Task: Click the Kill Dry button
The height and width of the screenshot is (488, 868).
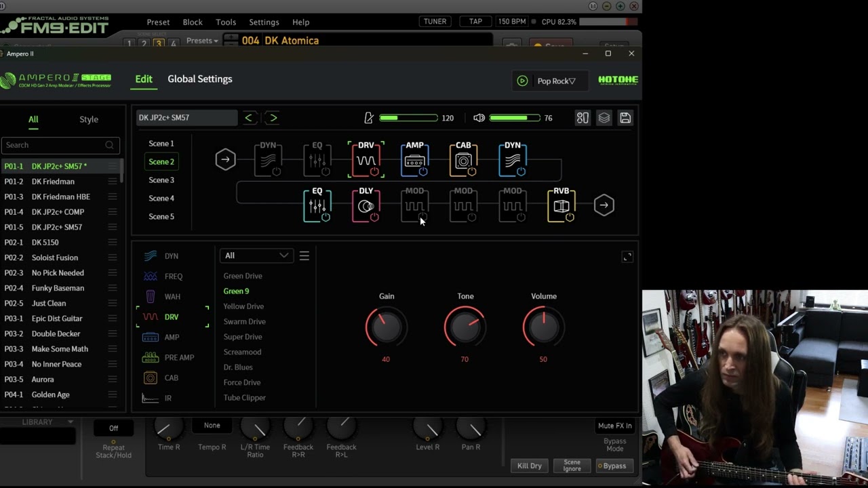Action: pos(529,466)
